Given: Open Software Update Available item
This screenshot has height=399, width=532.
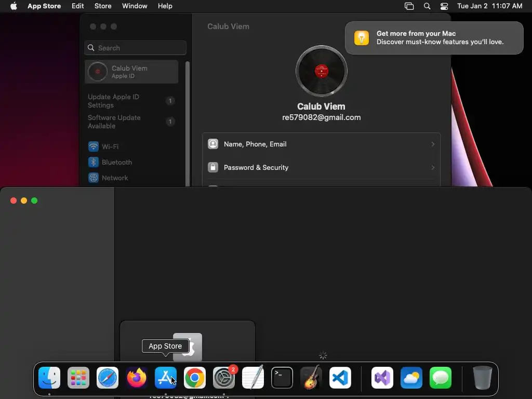Looking at the screenshot, I should point(131,122).
